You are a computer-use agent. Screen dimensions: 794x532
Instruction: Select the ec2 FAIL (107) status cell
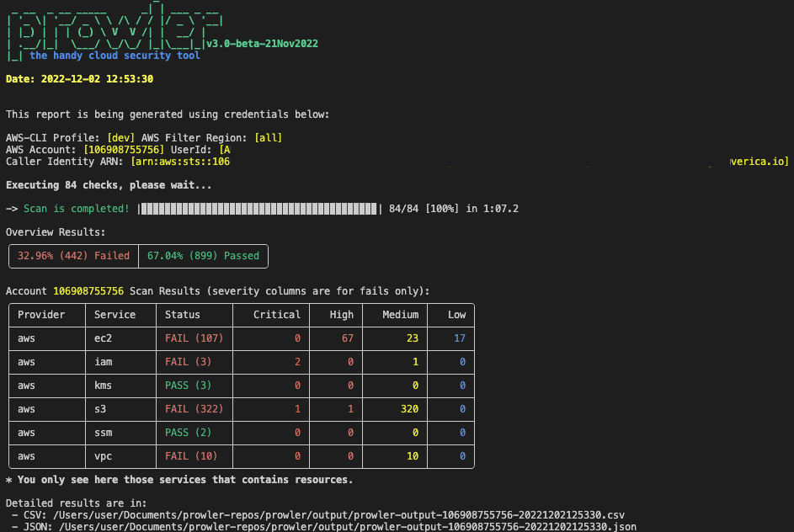click(192, 338)
